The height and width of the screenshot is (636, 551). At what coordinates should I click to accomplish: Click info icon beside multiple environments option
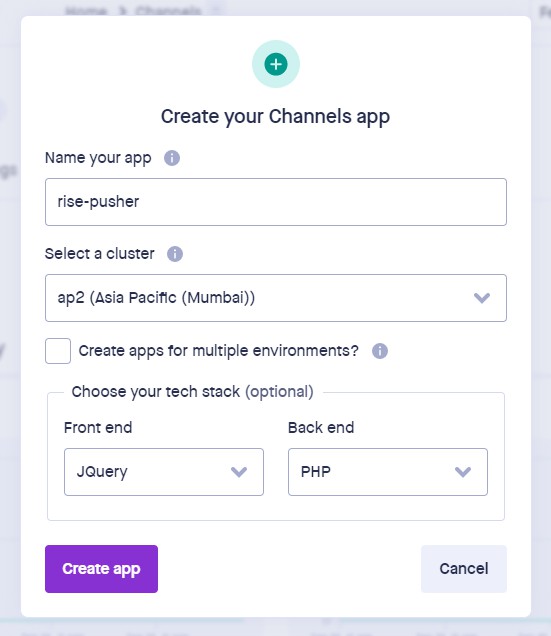(380, 351)
